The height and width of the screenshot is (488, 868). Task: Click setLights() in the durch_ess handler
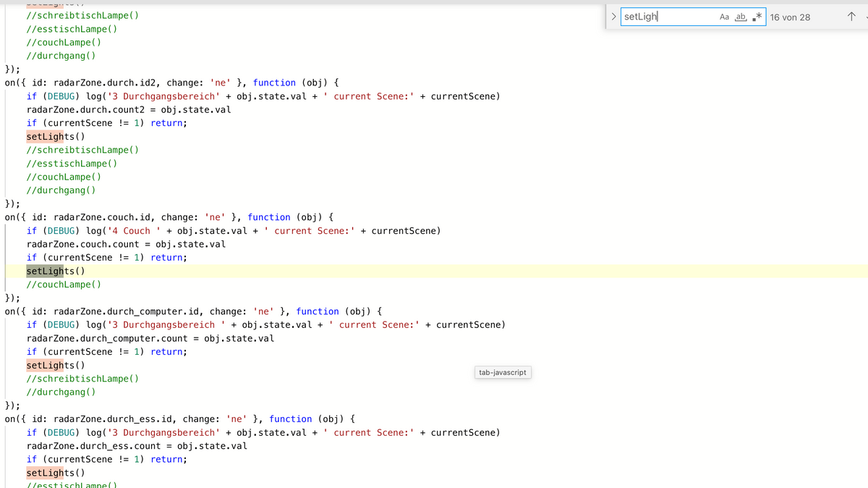pos(56,473)
